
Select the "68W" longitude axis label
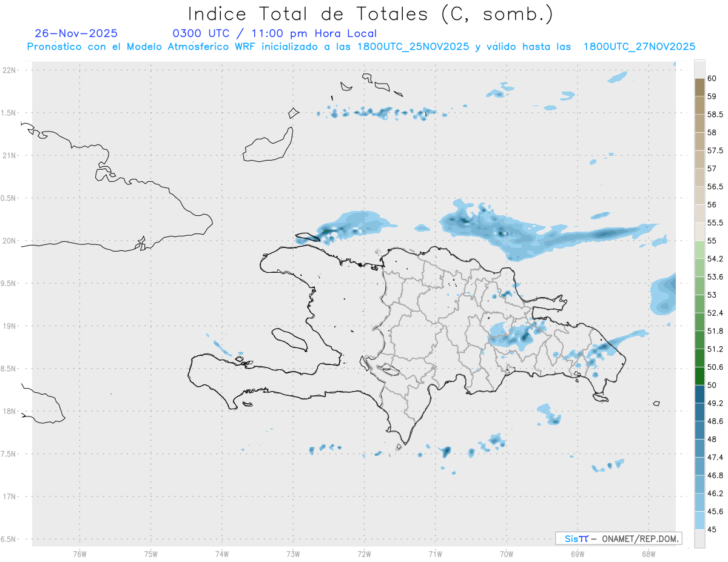pyautogui.click(x=649, y=554)
